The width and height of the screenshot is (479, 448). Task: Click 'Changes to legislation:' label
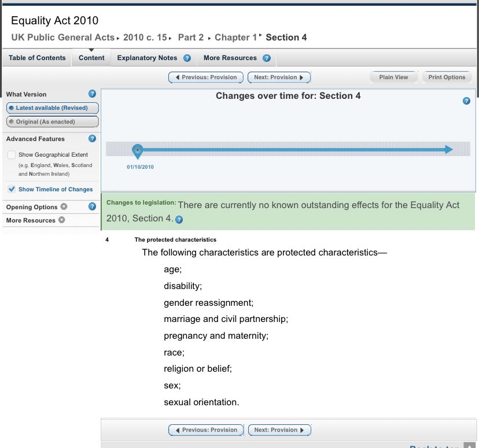coord(141,203)
